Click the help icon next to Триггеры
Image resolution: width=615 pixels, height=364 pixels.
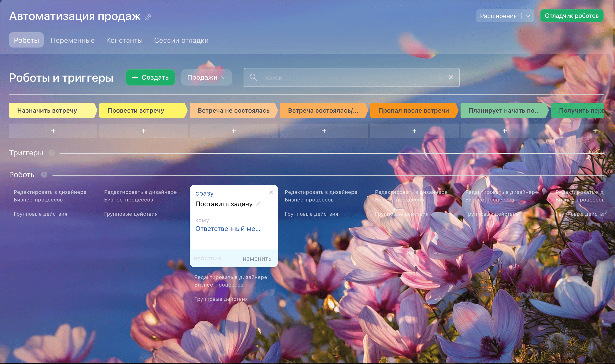52,153
